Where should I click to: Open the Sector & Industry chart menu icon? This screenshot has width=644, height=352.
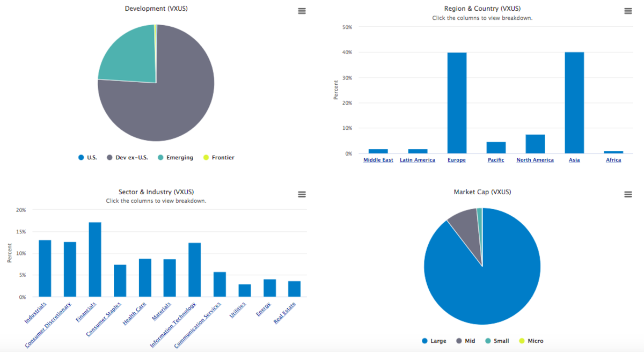coord(302,194)
